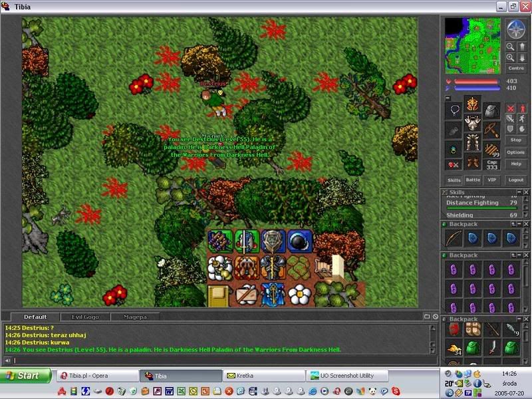
Task: Toggle chase opponent mode
Action: pyautogui.click(x=522, y=118)
